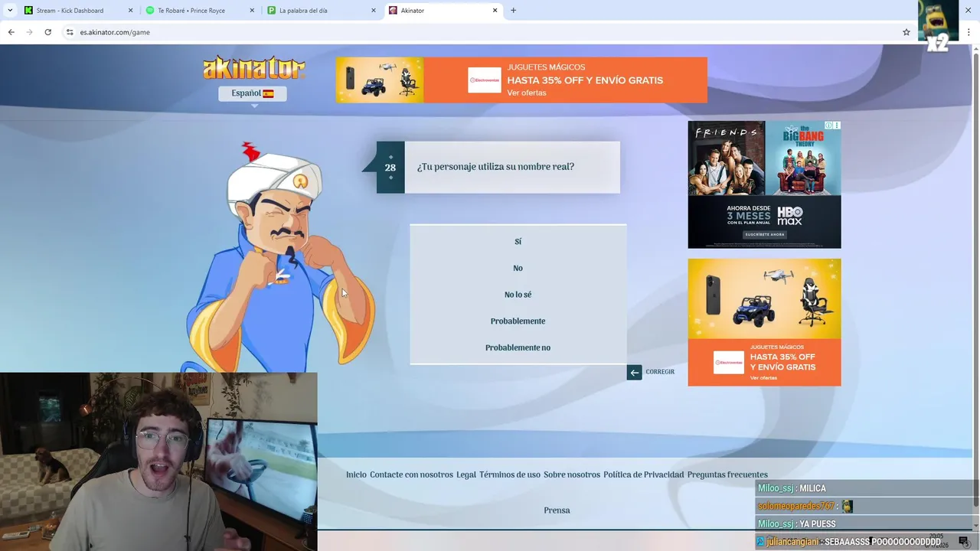Click the Kick favicon on first tab
The height and width of the screenshot is (551, 980).
[29, 11]
